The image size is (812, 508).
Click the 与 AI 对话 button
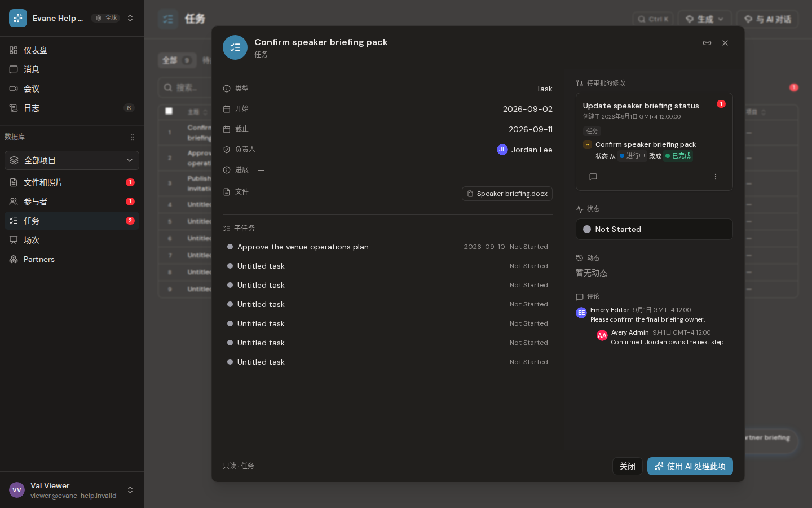click(767, 19)
